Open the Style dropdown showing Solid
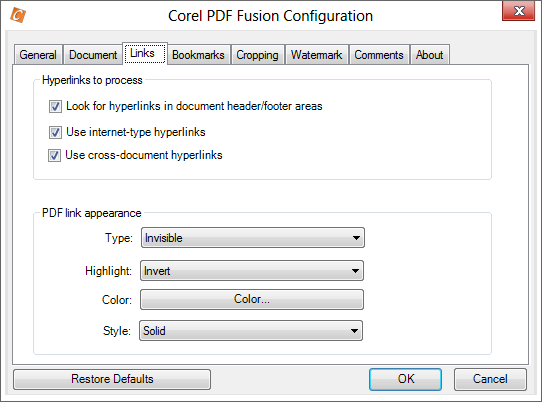Image resolution: width=542 pixels, height=402 pixels. pyautogui.click(x=251, y=331)
